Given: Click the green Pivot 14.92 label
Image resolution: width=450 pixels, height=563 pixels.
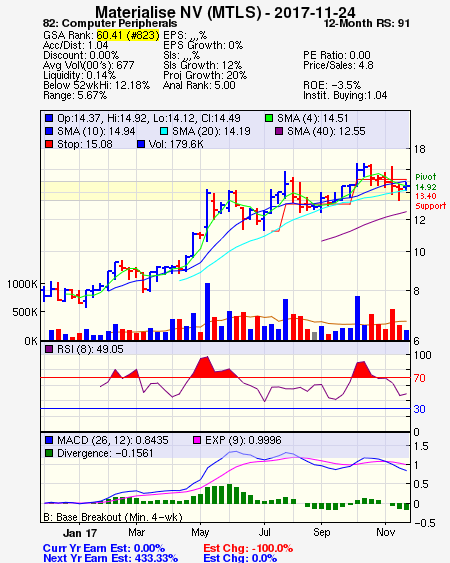Looking at the screenshot, I should pyautogui.click(x=426, y=182).
